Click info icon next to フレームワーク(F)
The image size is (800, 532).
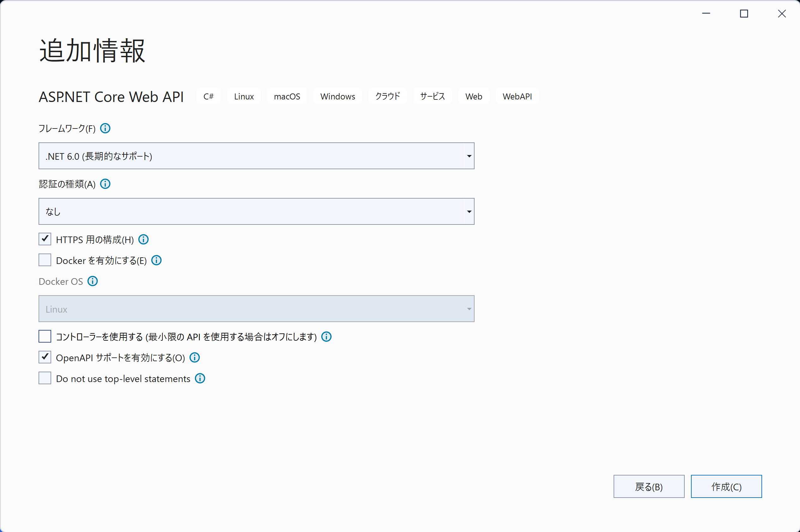coord(105,128)
